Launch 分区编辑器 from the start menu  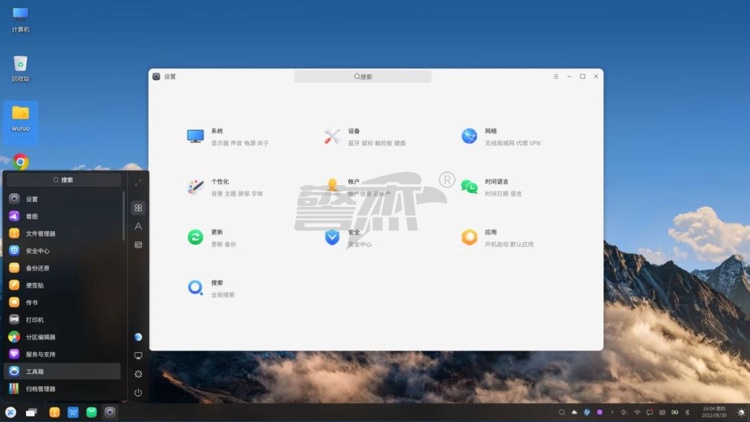(x=40, y=337)
